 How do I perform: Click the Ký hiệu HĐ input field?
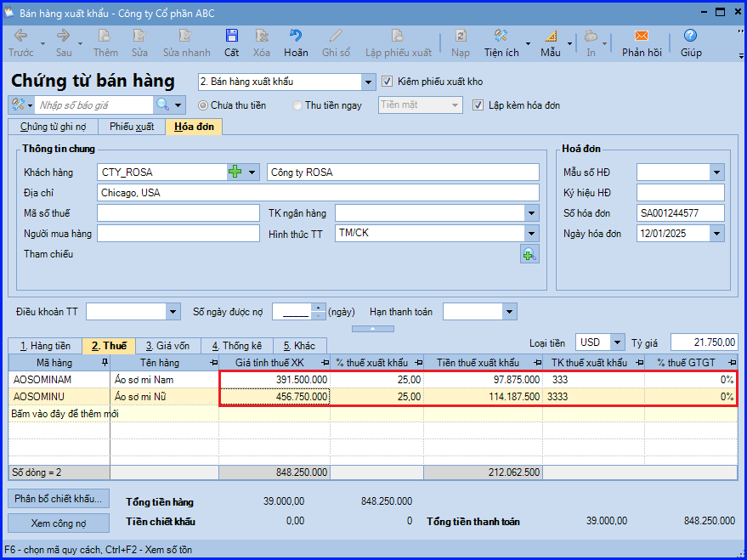point(681,192)
